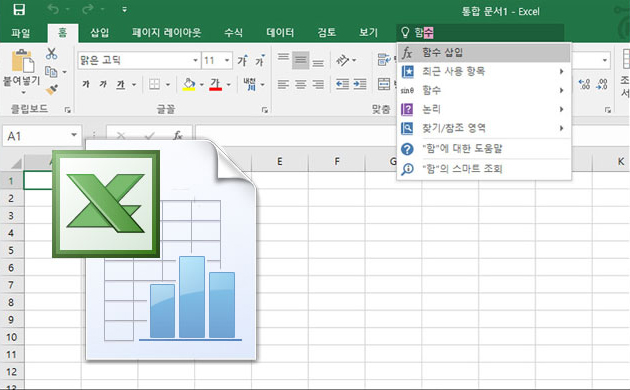The image size is (630, 390).
Task: Open the 파일 tab
Action: click(x=21, y=33)
